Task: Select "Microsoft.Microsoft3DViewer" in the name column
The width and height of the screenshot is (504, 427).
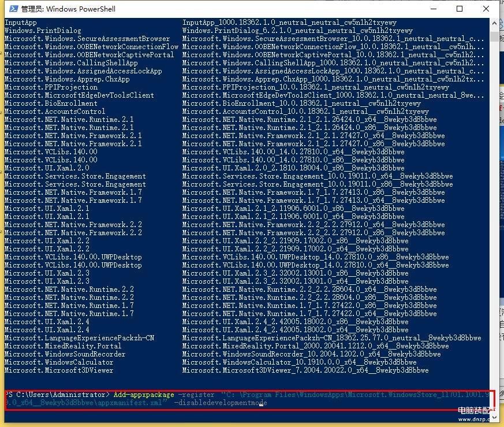Action: point(59,370)
